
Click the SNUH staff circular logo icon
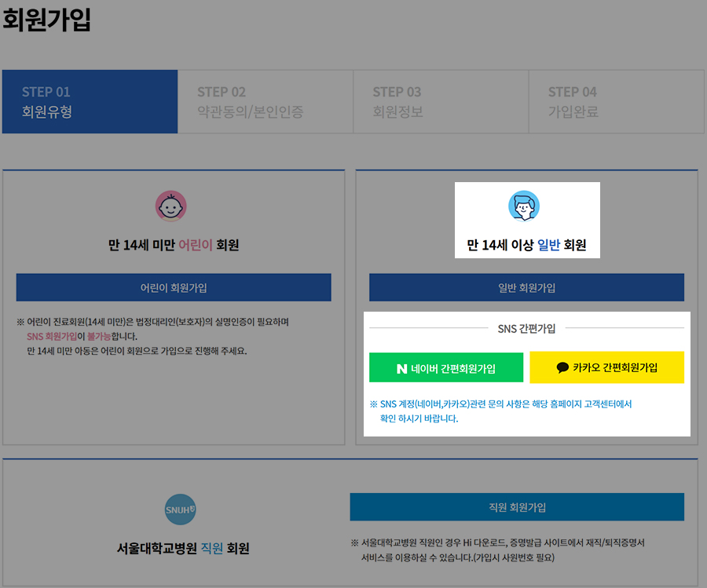tap(181, 509)
